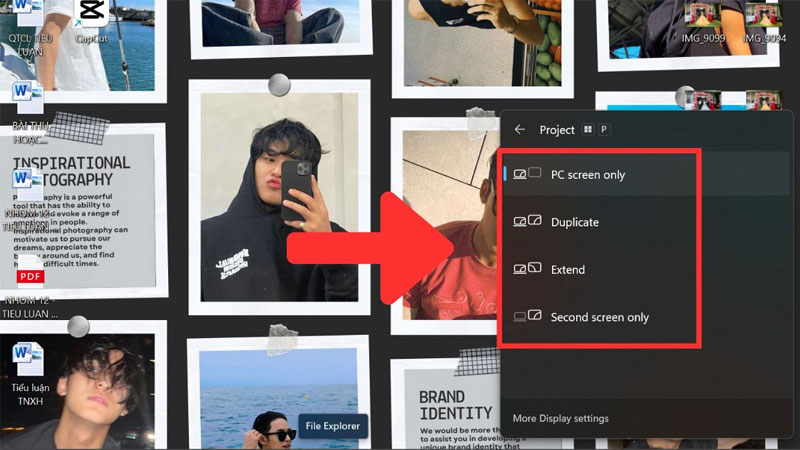Click the Second screen only icon

click(527, 316)
